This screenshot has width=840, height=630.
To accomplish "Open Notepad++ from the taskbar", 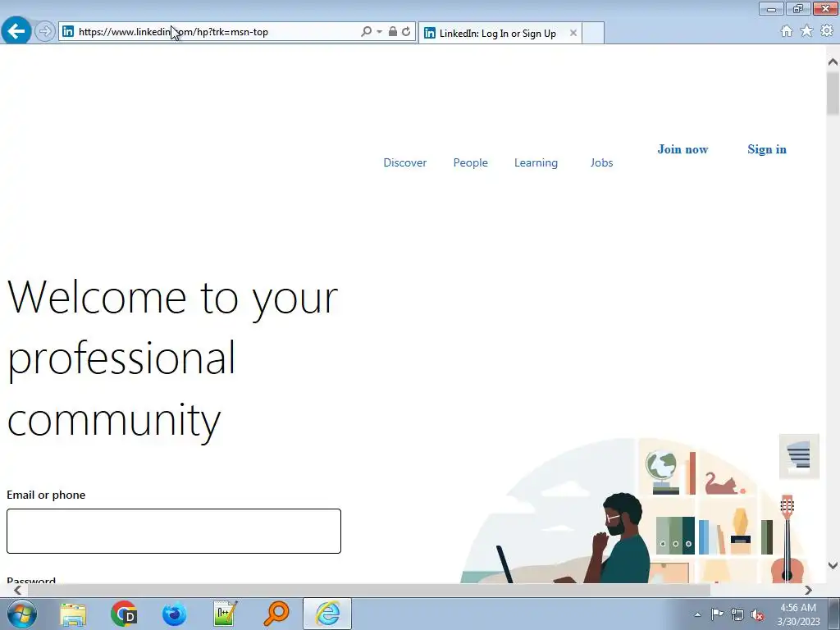I will tap(225, 614).
